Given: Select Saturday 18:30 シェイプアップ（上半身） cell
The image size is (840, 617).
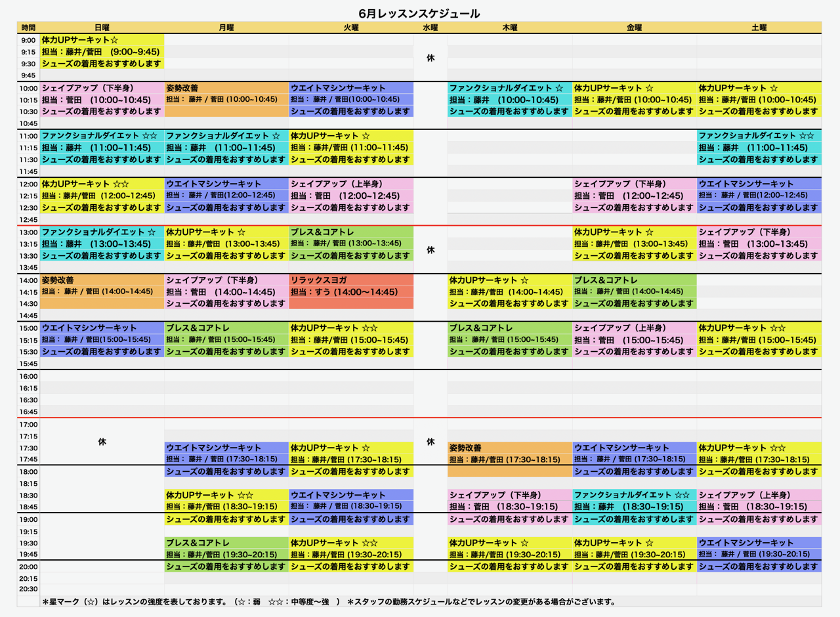Looking at the screenshot, I should click(759, 495).
